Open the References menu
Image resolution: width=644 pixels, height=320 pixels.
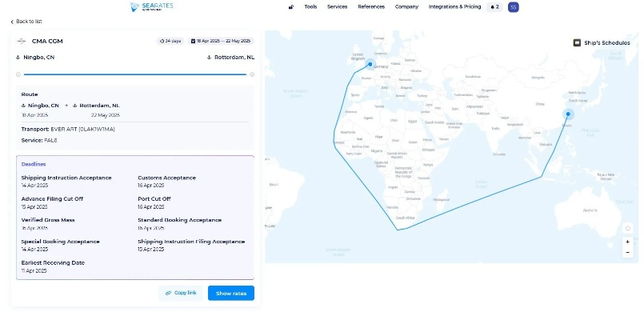[371, 6]
